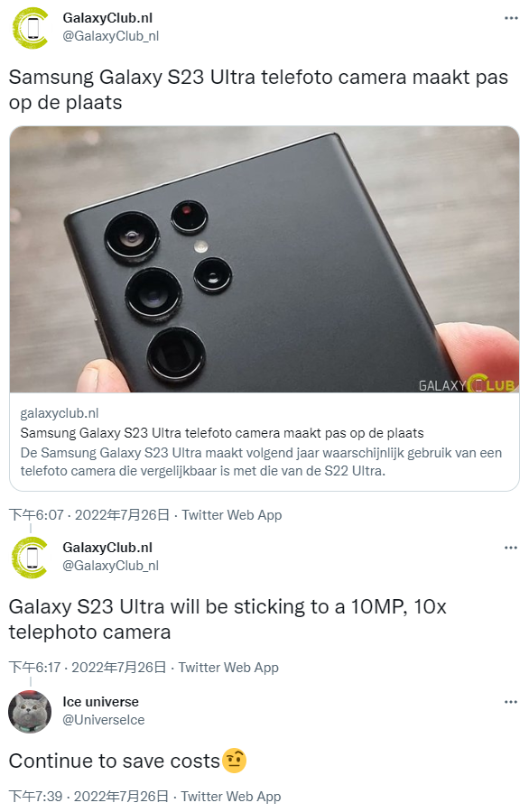The height and width of the screenshot is (812, 529).
Task: Open article title link in the preview card
Action: click(222, 433)
